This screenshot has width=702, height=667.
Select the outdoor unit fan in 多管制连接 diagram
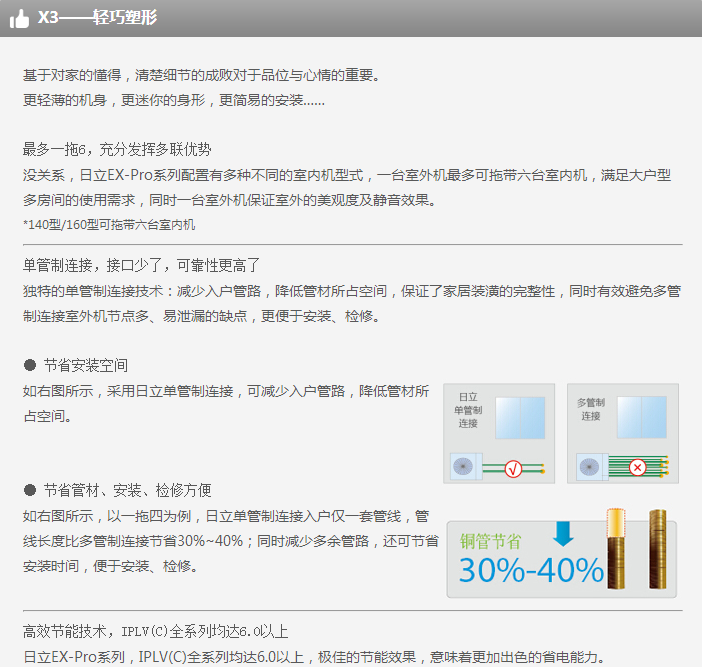(x=590, y=467)
